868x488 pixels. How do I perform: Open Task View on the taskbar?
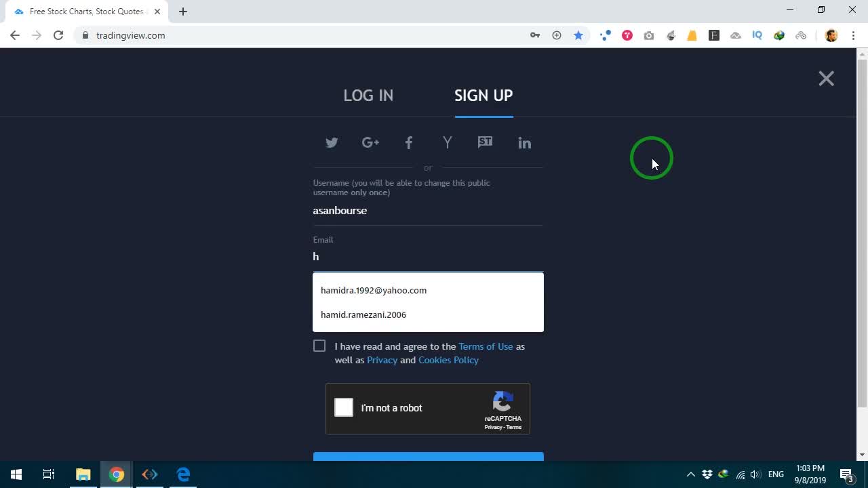click(49, 474)
